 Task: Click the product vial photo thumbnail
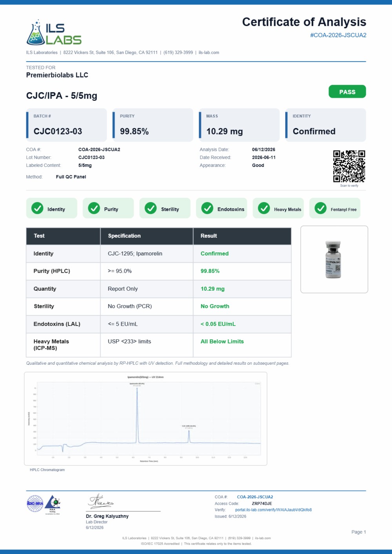334,259
